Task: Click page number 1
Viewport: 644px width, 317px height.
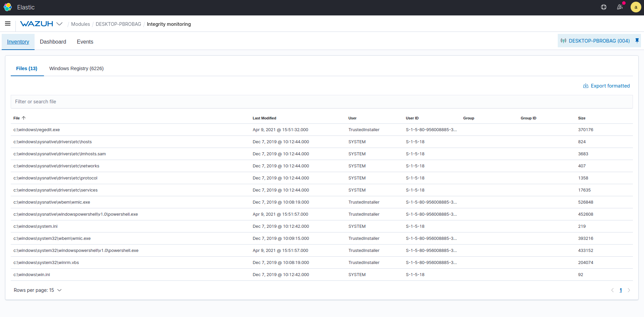Action: point(621,290)
